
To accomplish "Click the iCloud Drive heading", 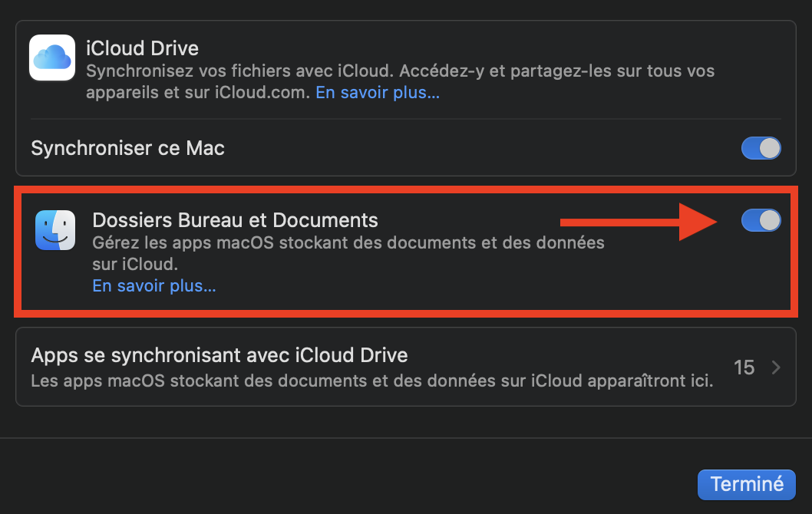I will [142, 48].
